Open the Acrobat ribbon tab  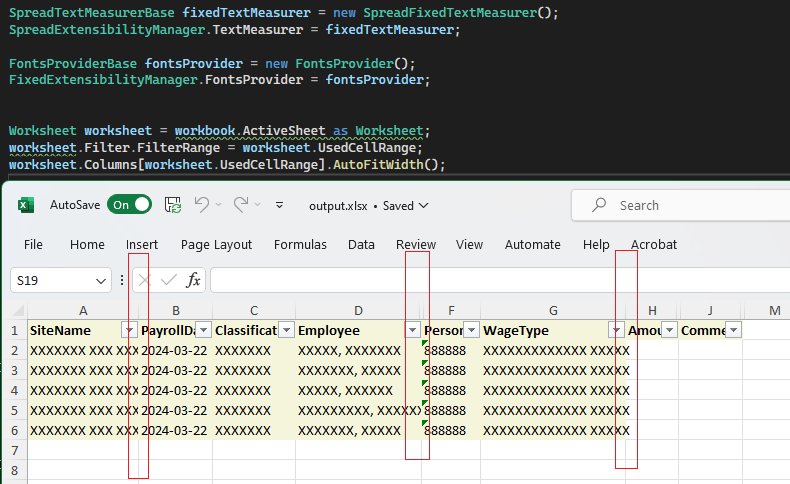pos(654,245)
